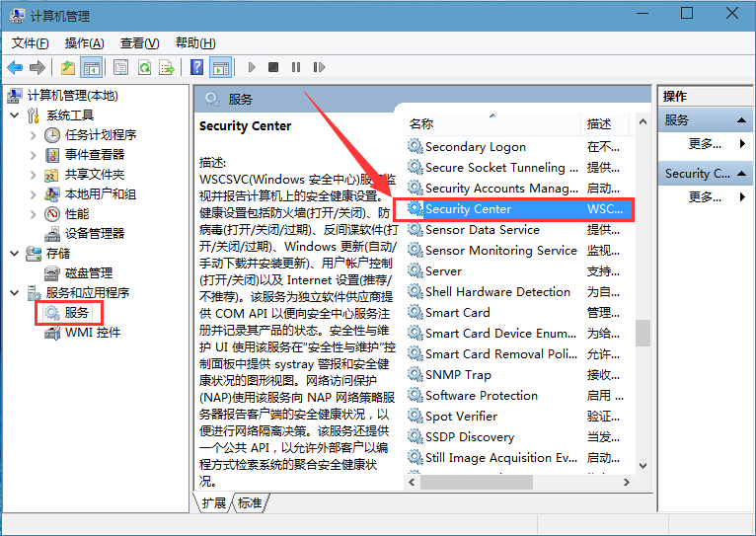Click 更多... under Security C... actions
756x536 pixels.
point(705,196)
